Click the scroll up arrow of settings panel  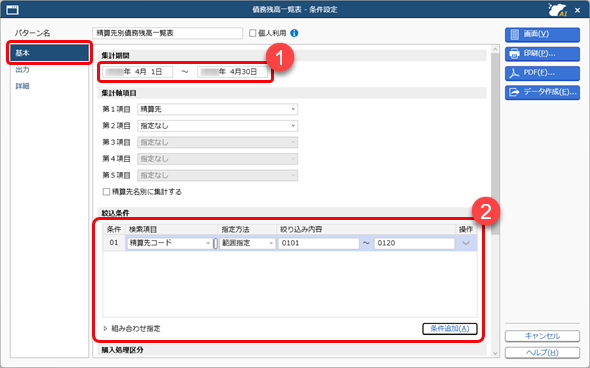pos(495,49)
